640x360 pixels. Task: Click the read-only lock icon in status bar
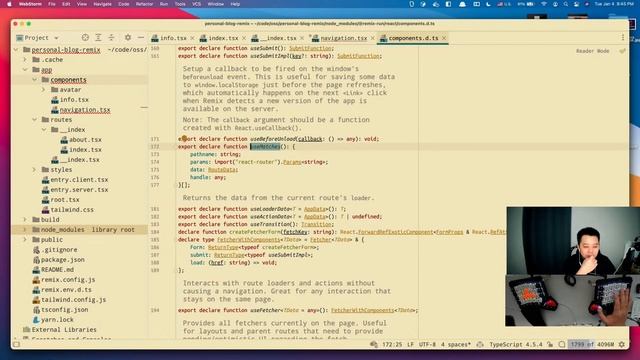pos(550,344)
